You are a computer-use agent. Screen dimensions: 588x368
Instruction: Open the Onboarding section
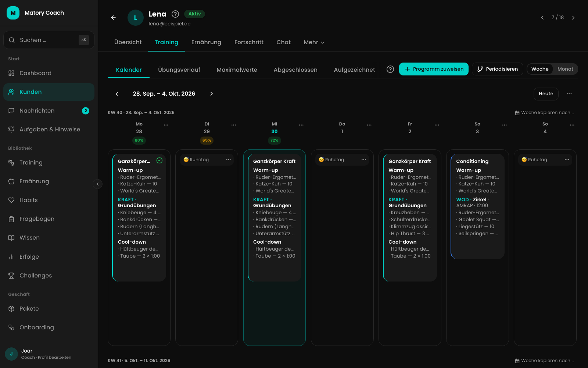49,328
